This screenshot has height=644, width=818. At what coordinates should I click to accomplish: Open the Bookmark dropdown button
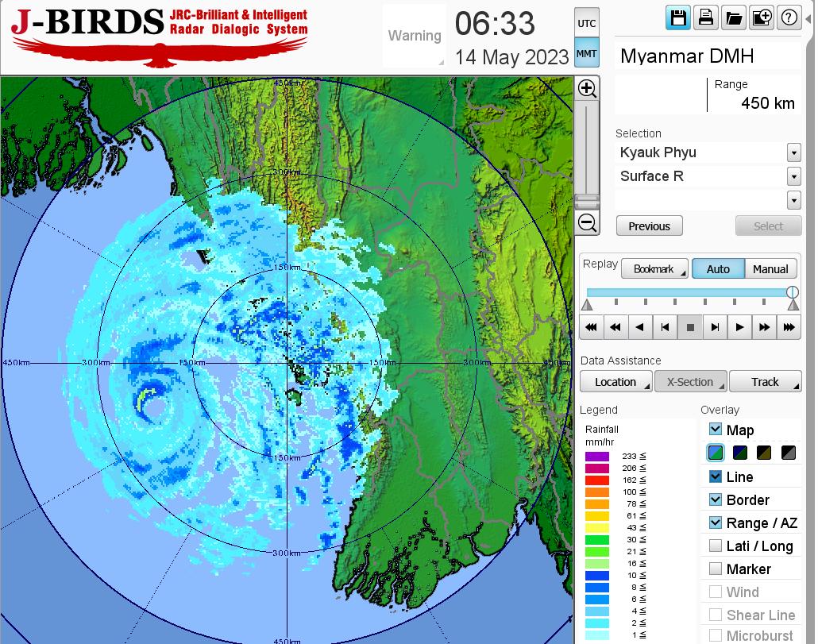[x=655, y=269]
